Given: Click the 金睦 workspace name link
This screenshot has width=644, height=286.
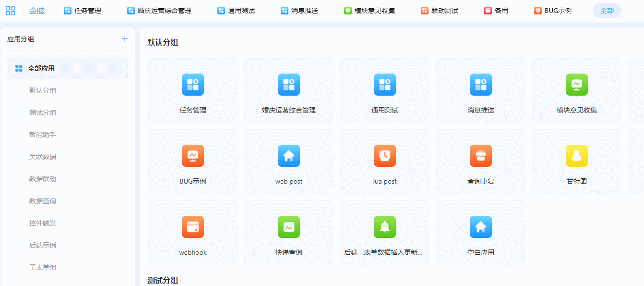Looking at the screenshot, I should (x=37, y=11).
